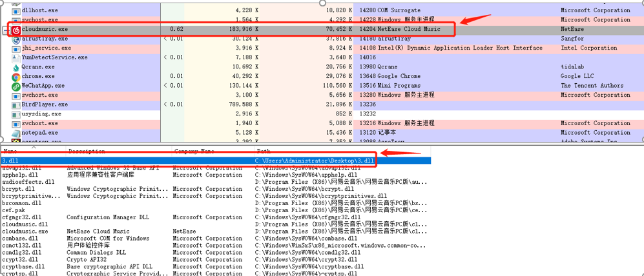644x276 pixels.
Task: Click "Common Dialogs DLL" description
Action: (96, 253)
